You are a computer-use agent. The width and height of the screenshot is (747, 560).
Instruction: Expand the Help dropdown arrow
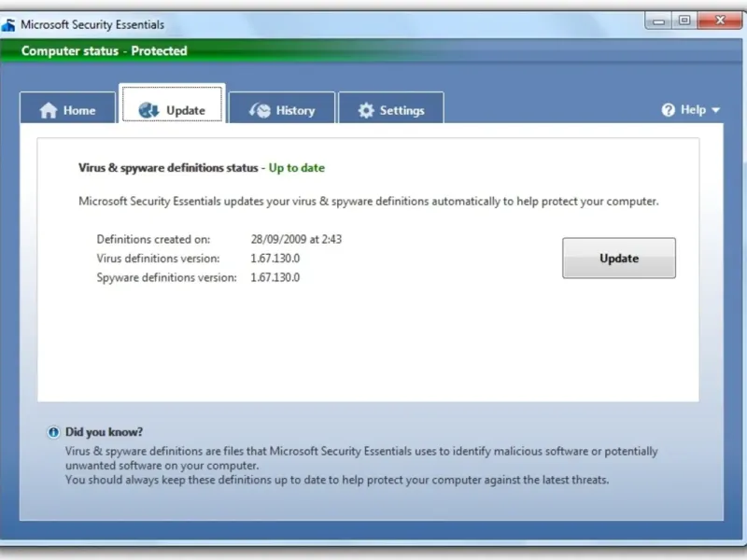point(715,110)
